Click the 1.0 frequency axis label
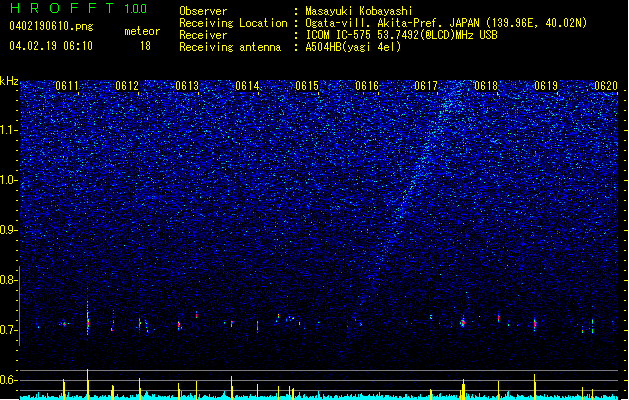Image resolution: width=629 pixels, height=400 pixels. pos(8,180)
